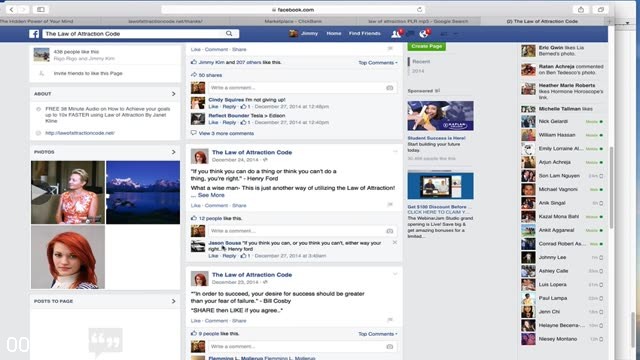The image size is (640, 360).
Task: Click in Facebook search input field
Action: [135, 34]
